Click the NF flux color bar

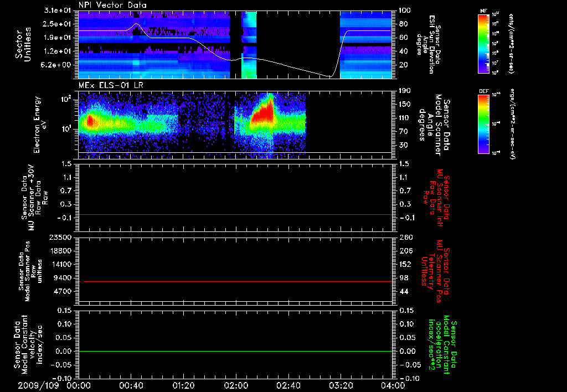tap(483, 43)
